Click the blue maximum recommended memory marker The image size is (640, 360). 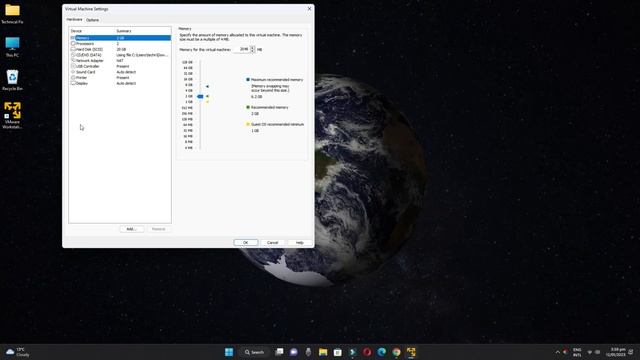(x=207, y=87)
